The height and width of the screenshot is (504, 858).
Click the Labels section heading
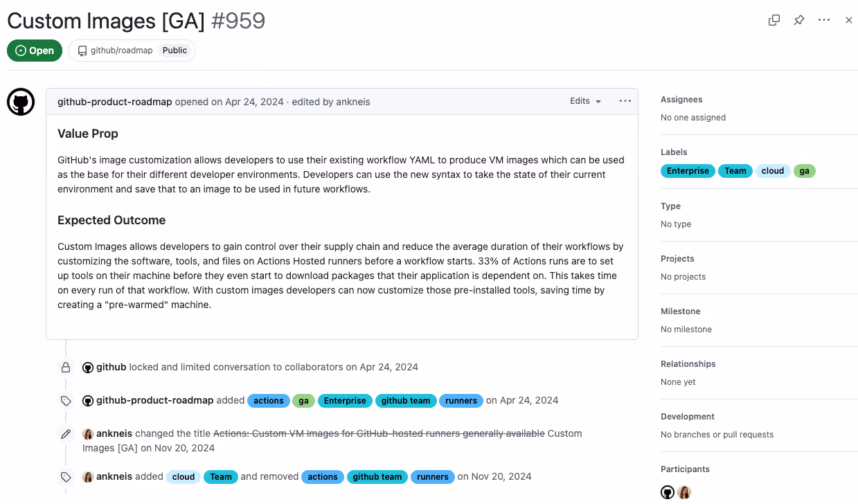(x=674, y=152)
